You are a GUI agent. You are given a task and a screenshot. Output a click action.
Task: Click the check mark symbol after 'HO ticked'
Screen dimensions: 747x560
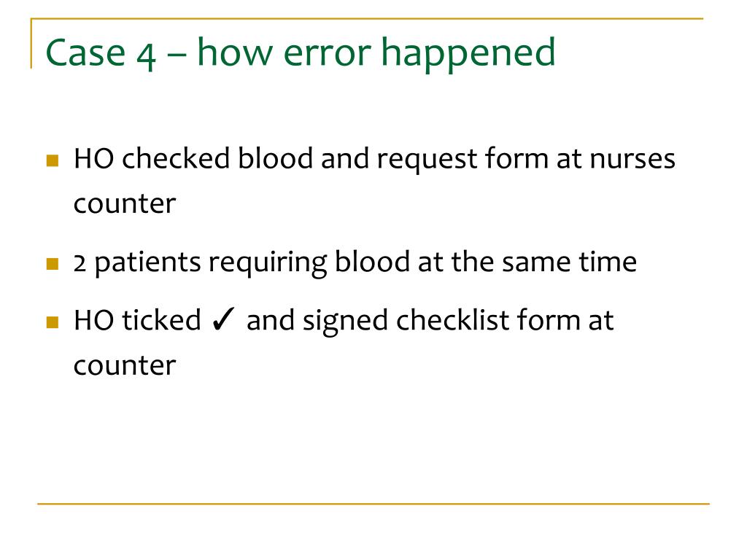[223, 319]
